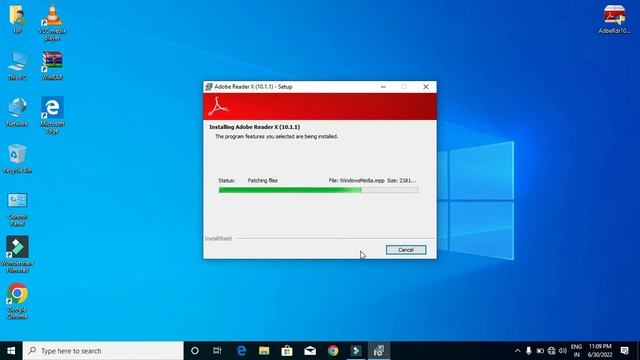This screenshot has width=640, height=360.
Task: Open the battery status tray icon
Action: (x=540, y=351)
